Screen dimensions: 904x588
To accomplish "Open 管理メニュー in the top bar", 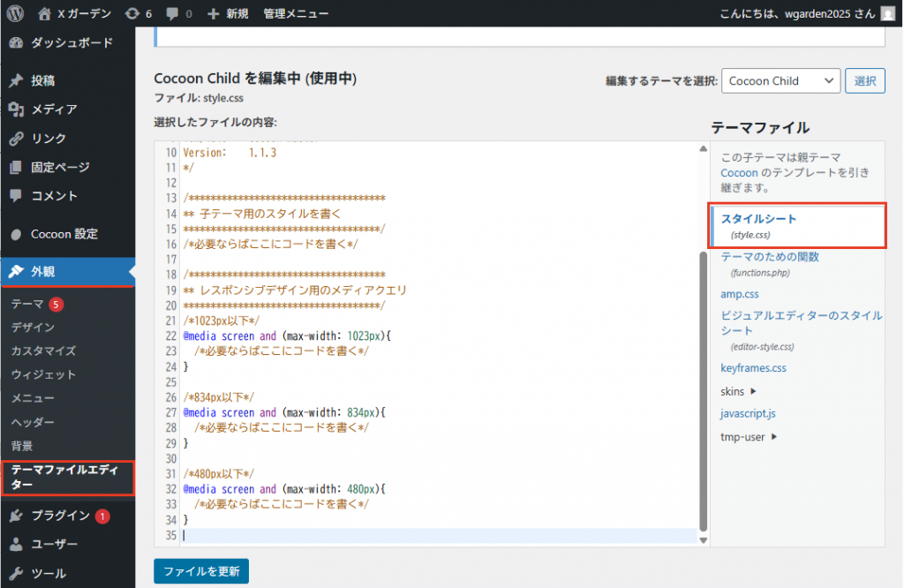I will 296,13.
